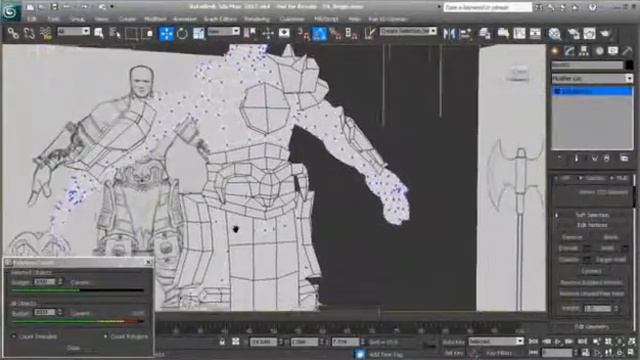Open the Edit menu
The height and width of the screenshot is (360, 640).
point(31,19)
